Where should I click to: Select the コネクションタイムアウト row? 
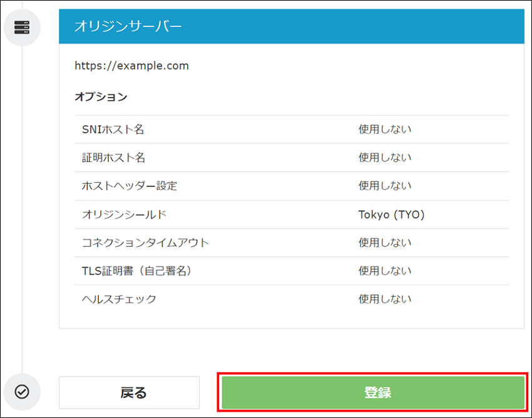(292, 242)
